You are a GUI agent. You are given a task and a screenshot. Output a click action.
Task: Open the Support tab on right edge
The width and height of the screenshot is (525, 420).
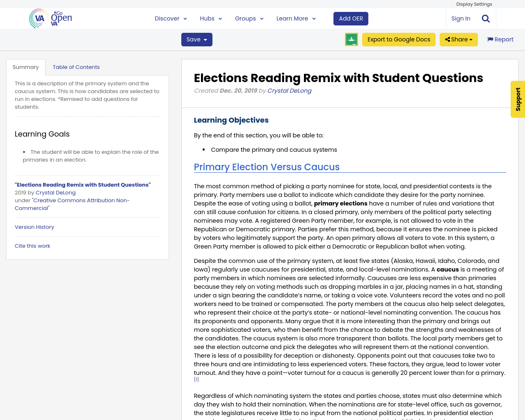pos(517,99)
